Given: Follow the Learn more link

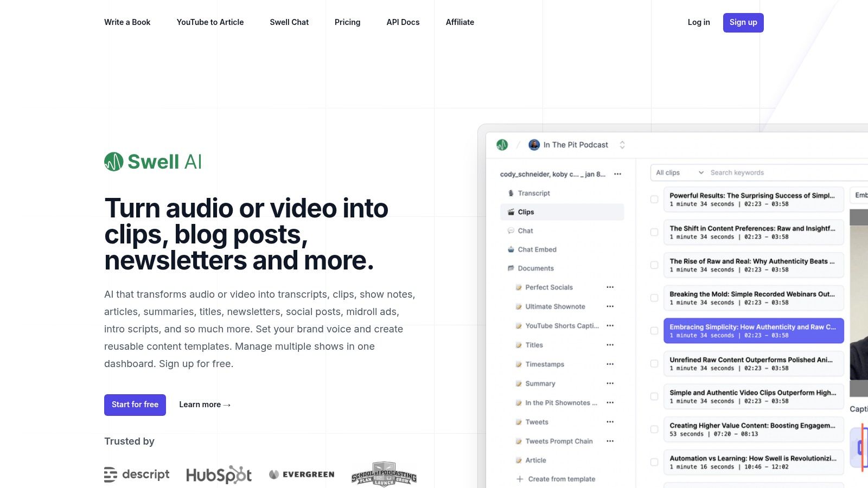Looking at the screenshot, I should (x=205, y=405).
